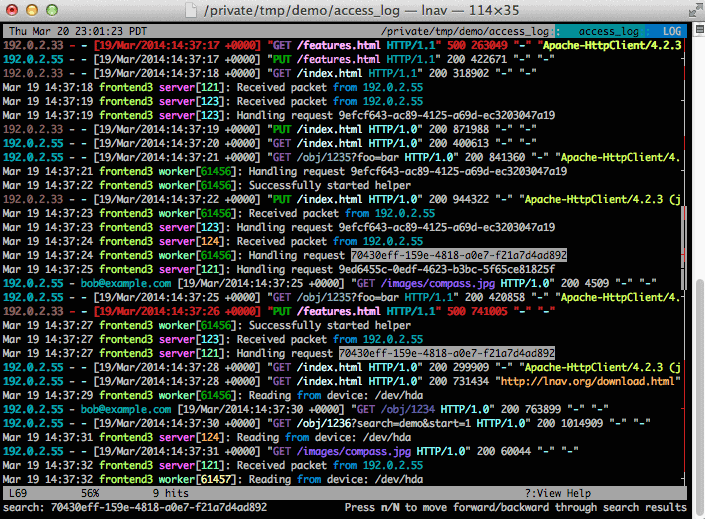
Task: Click the response size '1014909'
Action: coord(582,423)
